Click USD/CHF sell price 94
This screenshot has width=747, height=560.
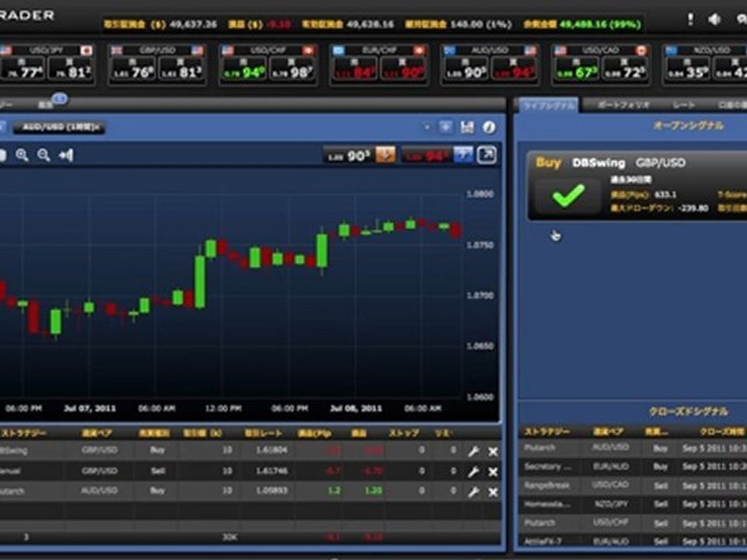[x=244, y=68]
